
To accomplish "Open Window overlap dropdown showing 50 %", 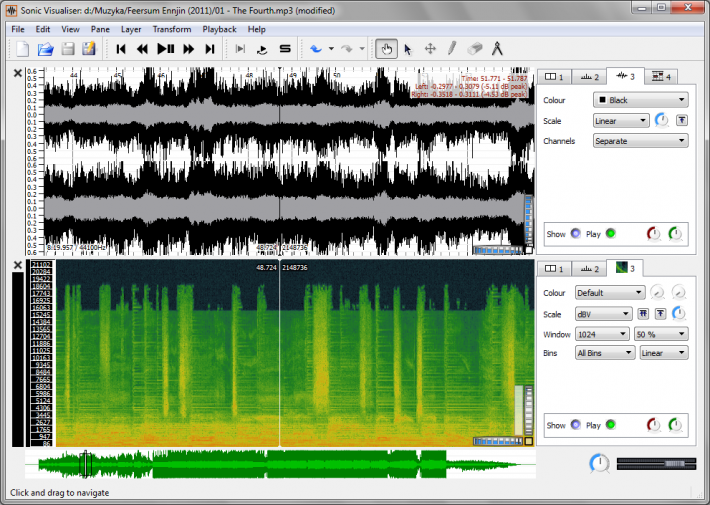I will coord(661,334).
